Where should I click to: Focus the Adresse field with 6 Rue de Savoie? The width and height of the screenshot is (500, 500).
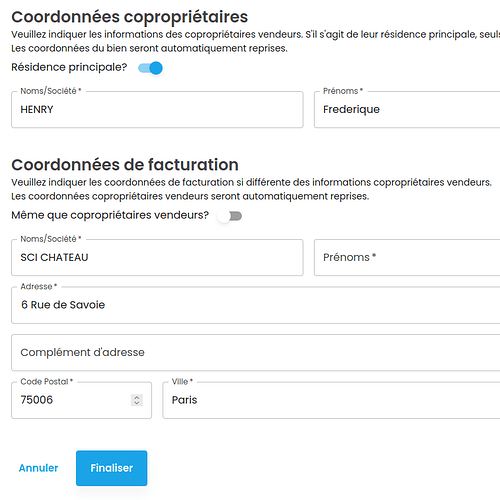(256, 305)
